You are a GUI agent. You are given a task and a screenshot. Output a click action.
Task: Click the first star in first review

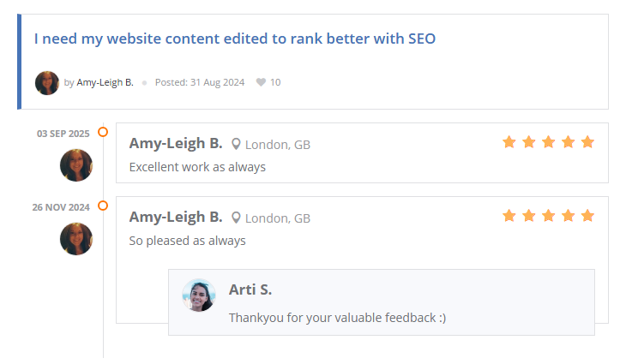pyautogui.click(x=509, y=142)
